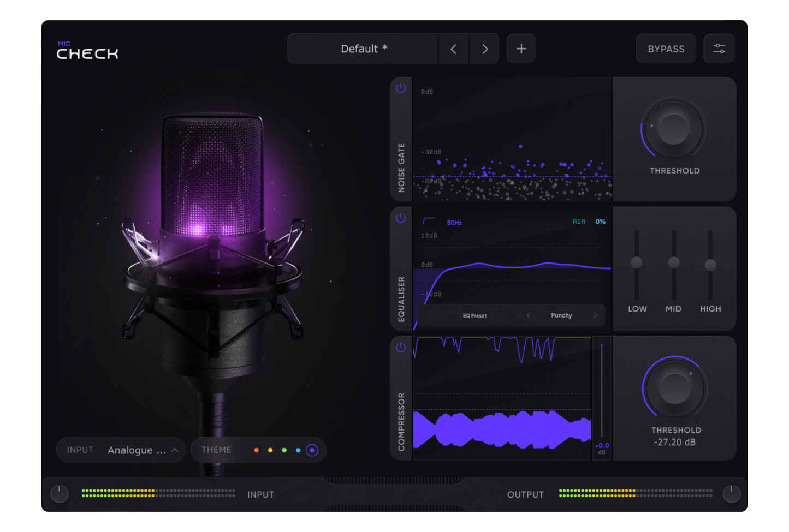Click the compressor waveform display
The image size is (789, 532).
coord(502,398)
